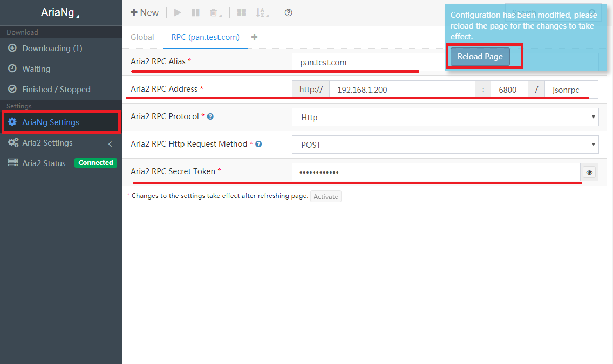
Task: Edit the RPC port 6800 field
Action: point(509,90)
